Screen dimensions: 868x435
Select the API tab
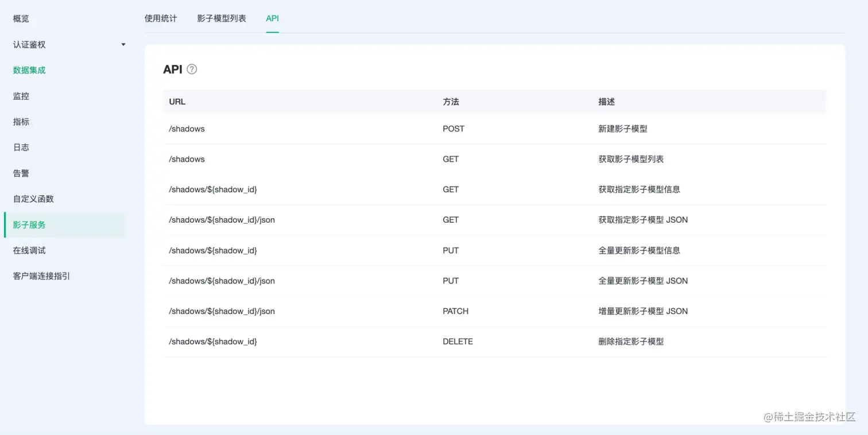click(272, 18)
